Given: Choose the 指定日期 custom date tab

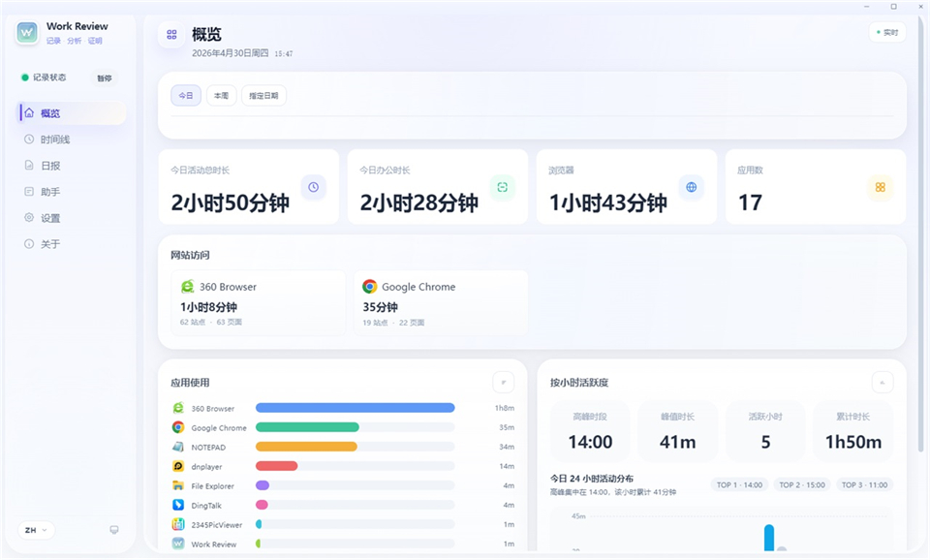Looking at the screenshot, I should (x=263, y=96).
